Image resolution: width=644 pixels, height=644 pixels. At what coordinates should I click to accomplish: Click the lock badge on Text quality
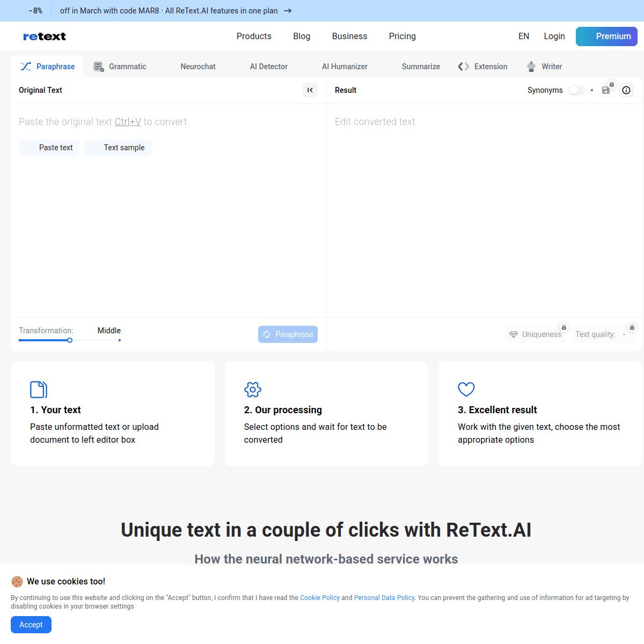pyautogui.click(x=632, y=327)
